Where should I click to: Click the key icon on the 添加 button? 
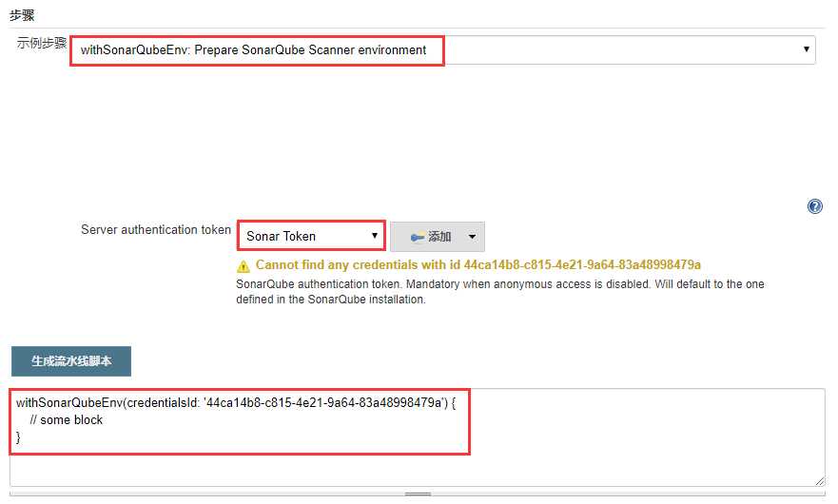click(x=418, y=237)
